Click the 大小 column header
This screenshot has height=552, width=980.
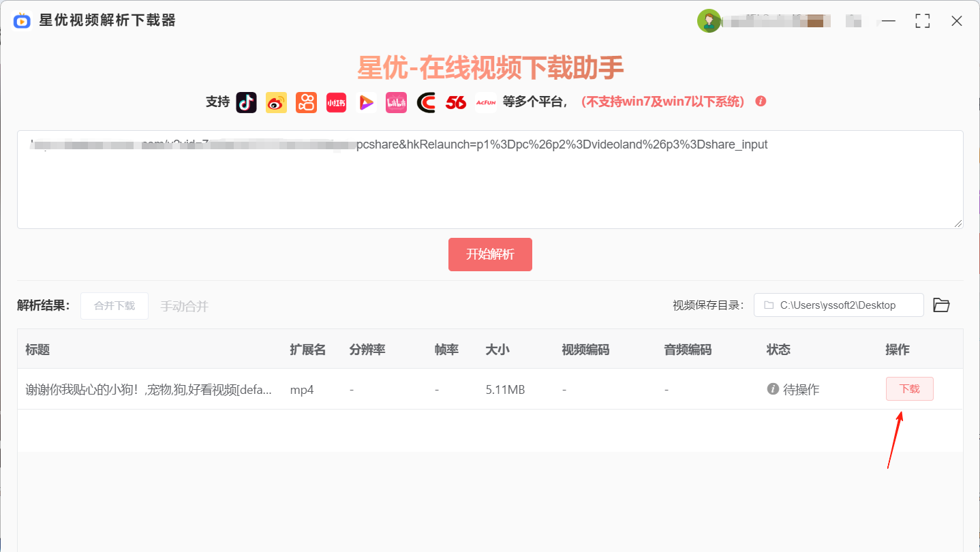pos(497,350)
